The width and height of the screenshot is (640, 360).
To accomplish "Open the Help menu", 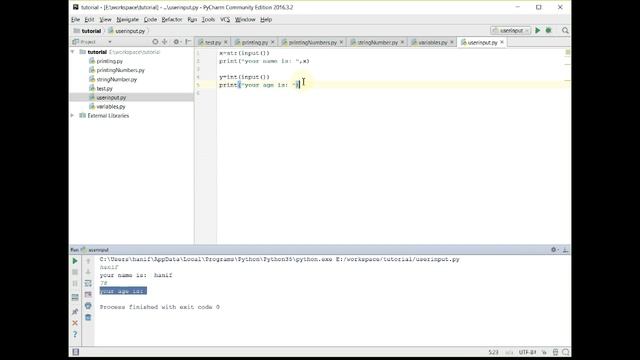I will coord(266,20).
